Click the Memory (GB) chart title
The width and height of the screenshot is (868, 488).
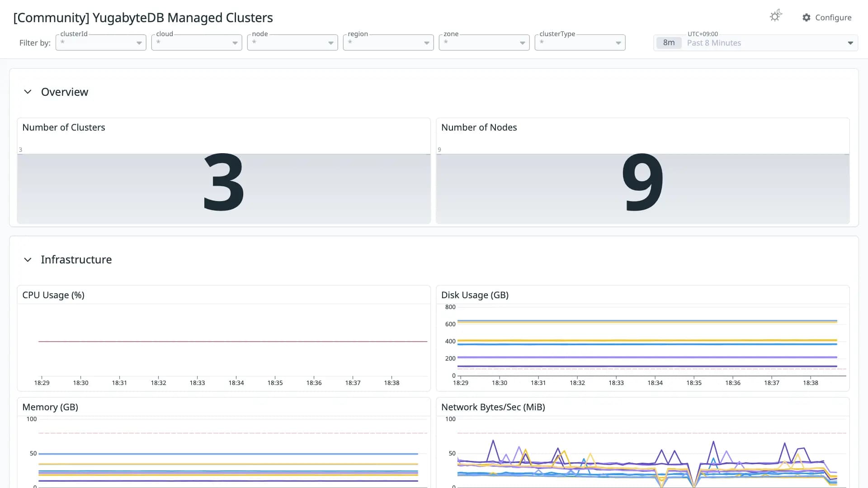pyautogui.click(x=50, y=407)
